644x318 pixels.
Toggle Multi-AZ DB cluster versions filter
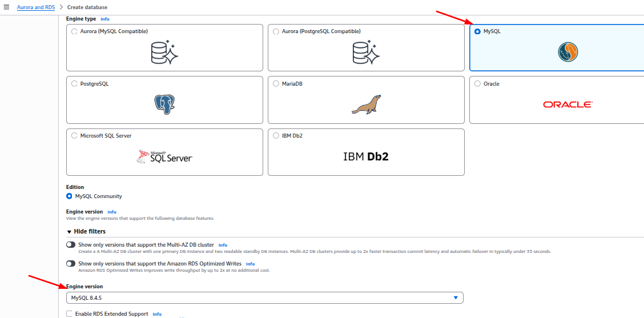tap(71, 244)
